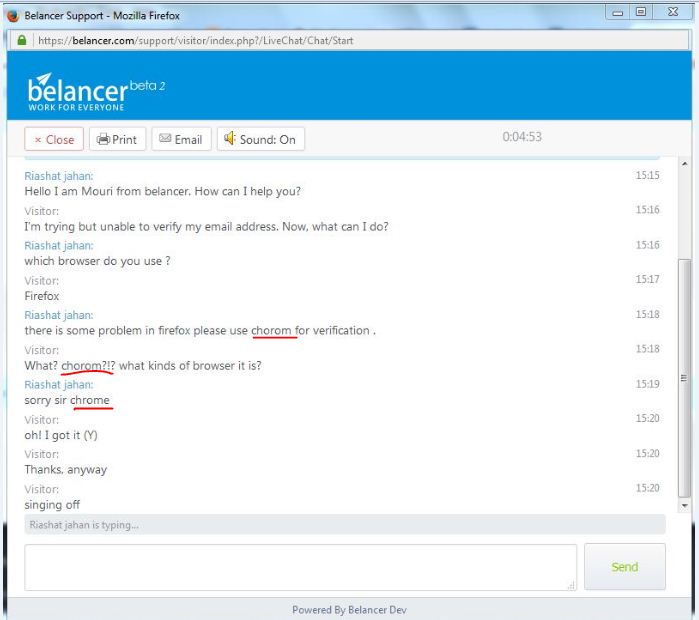Close the Firefox window
Viewport: 699px width, 620px height.
tap(673, 12)
